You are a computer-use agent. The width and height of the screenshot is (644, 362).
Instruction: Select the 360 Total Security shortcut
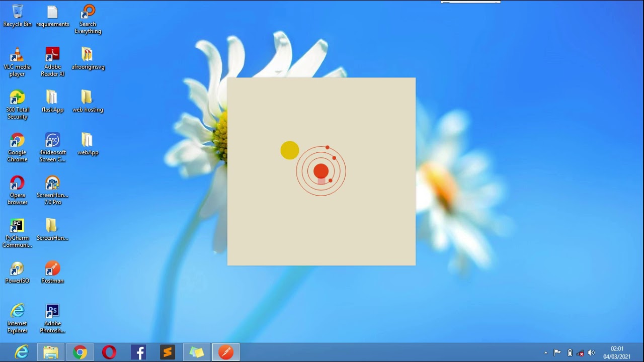point(17,105)
